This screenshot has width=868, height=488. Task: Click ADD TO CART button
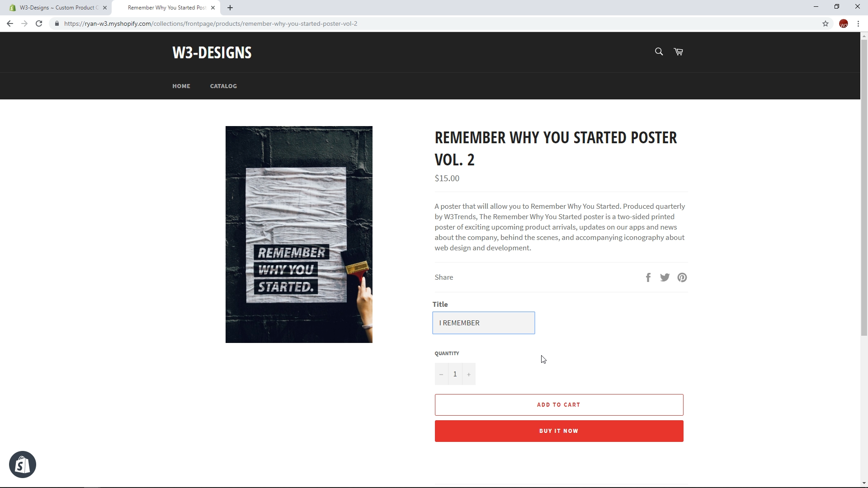pyautogui.click(x=559, y=405)
